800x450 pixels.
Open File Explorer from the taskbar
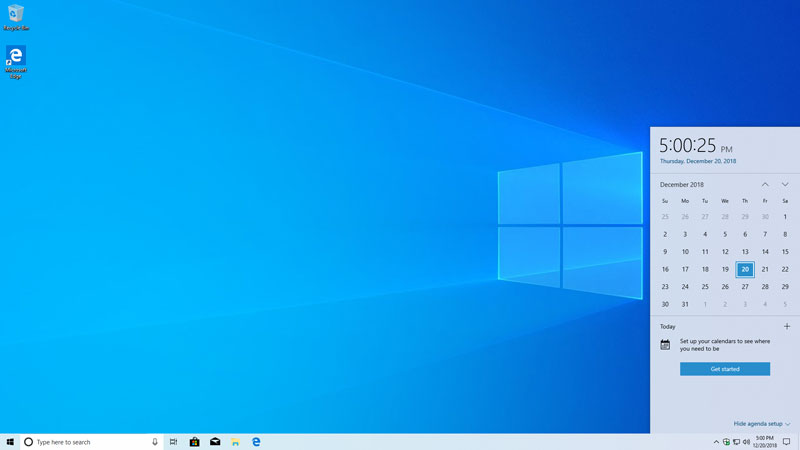pos(235,441)
